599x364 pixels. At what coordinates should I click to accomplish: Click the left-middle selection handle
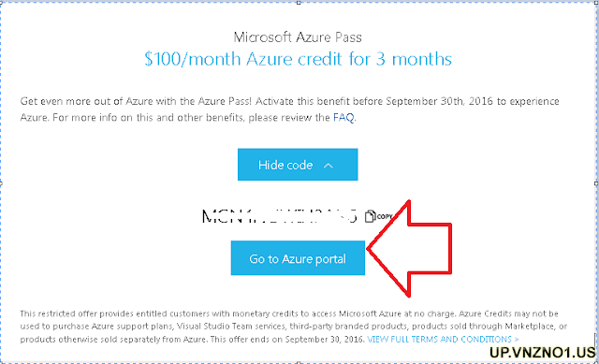tap(1, 183)
